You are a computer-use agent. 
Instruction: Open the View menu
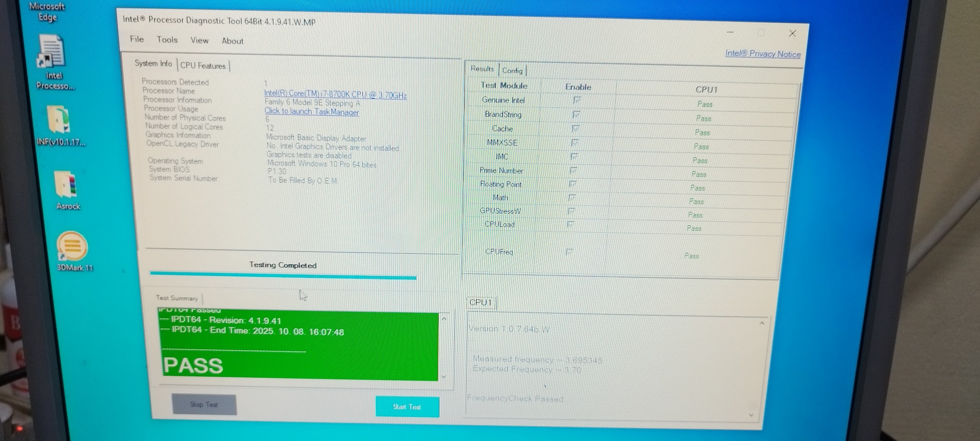[x=200, y=40]
